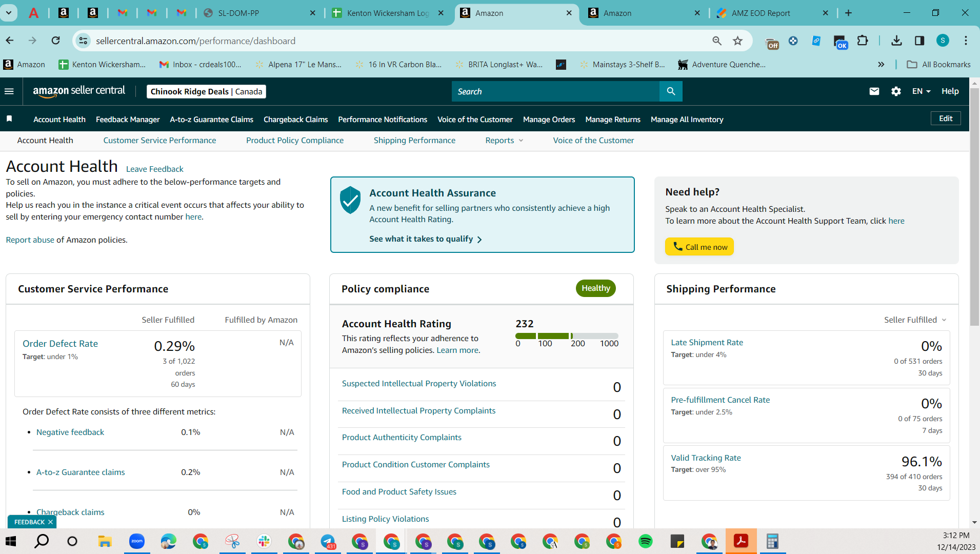Open Adobe Acrobat from the taskbar
Viewport: 980px width, 554px height.
(741, 541)
